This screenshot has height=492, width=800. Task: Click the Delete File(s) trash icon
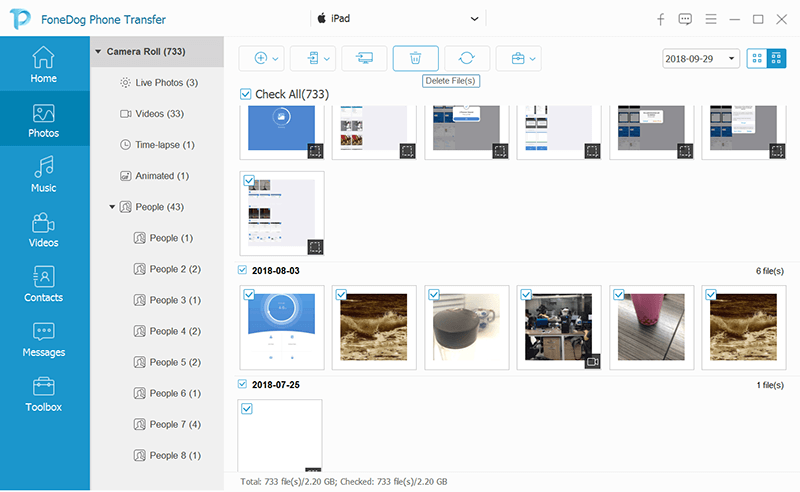point(415,58)
